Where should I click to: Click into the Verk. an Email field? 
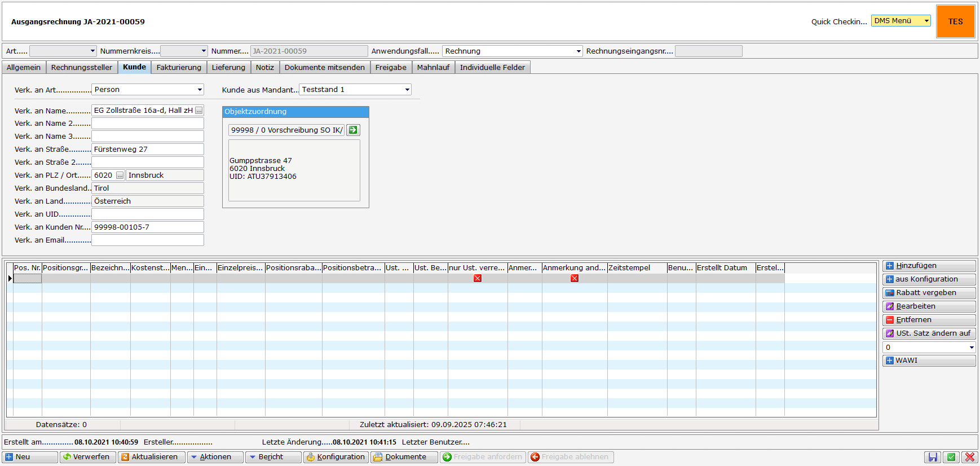tap(147, 240)
